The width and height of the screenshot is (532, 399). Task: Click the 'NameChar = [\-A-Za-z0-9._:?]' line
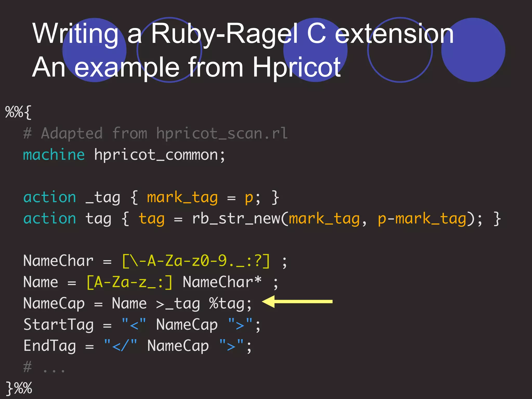pyautogui.click(x=155, y=261)
